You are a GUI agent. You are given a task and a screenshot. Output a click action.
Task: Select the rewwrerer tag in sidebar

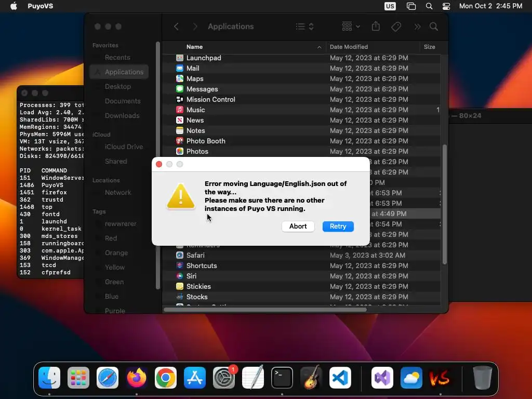[121, 223]
